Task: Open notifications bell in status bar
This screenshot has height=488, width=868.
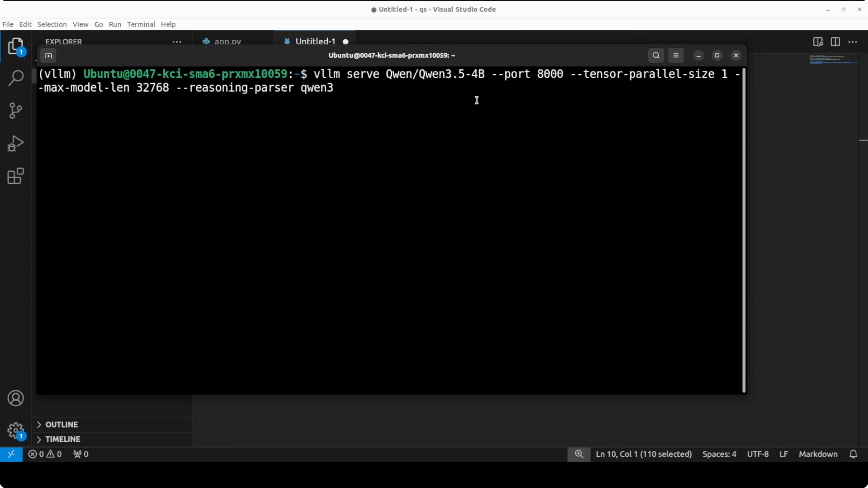Action: coord(853,454)
